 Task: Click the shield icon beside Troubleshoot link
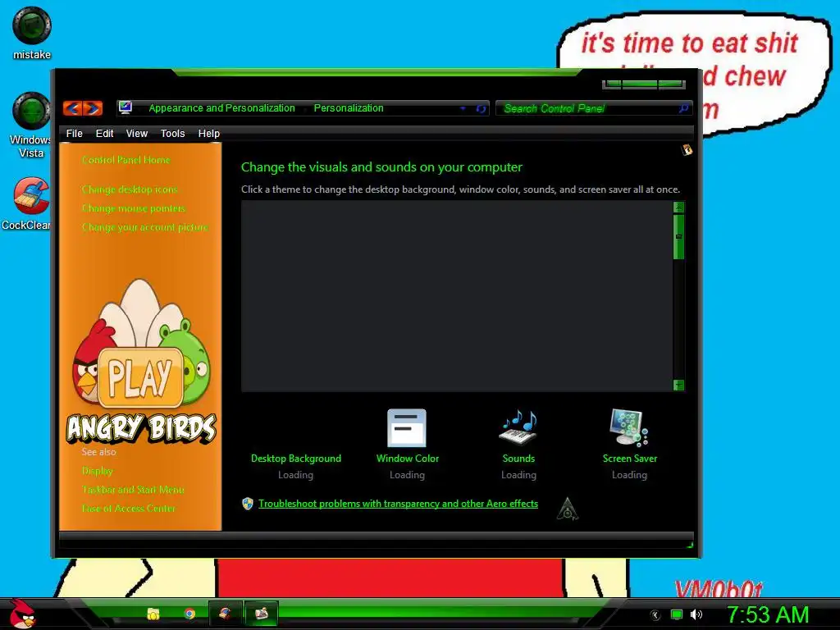pyautogui.click(x=248, y=504)
